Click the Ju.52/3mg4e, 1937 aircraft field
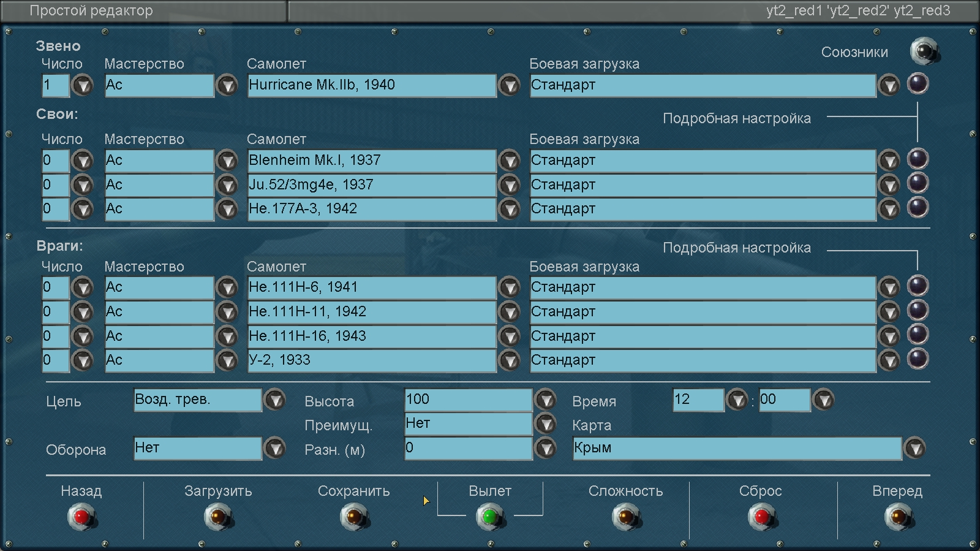Screen dimensions: 980x551 click(372, 184)
